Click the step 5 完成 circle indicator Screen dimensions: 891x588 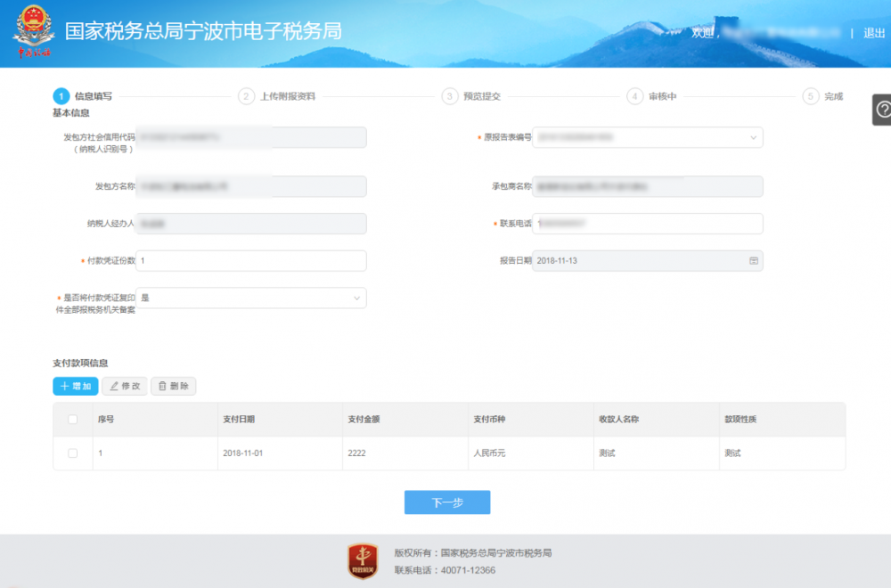[812, 95]
